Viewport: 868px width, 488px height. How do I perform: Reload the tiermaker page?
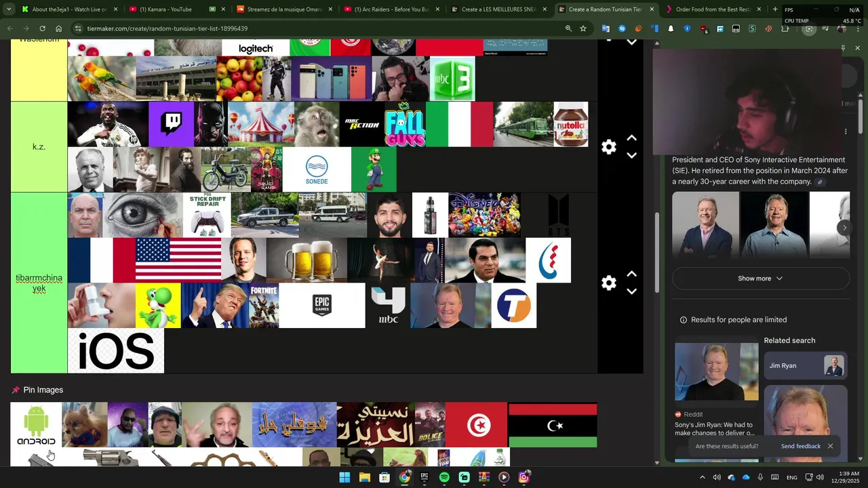pos(42,28)
